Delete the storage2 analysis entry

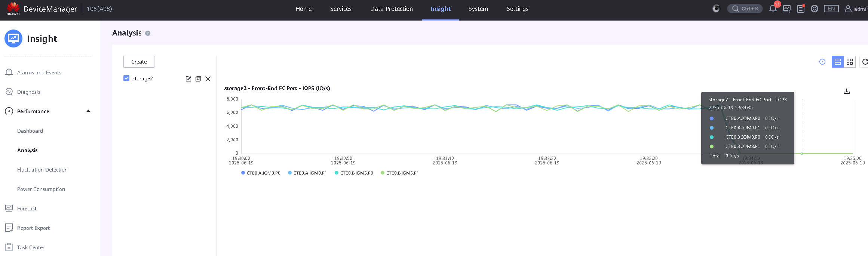tap(208, 79)
